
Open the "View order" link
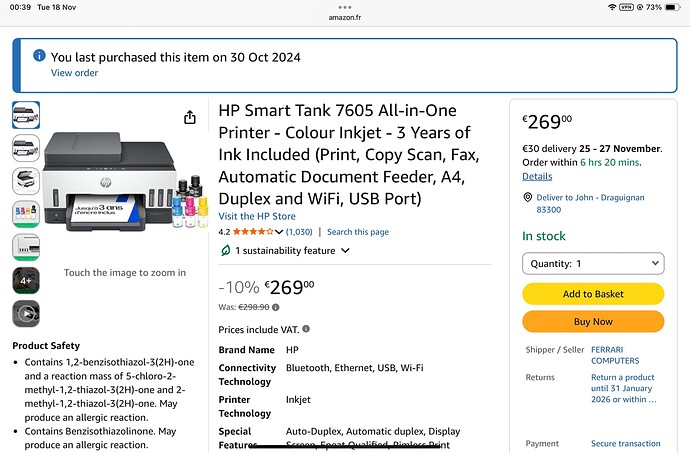[x=75, y=73]
